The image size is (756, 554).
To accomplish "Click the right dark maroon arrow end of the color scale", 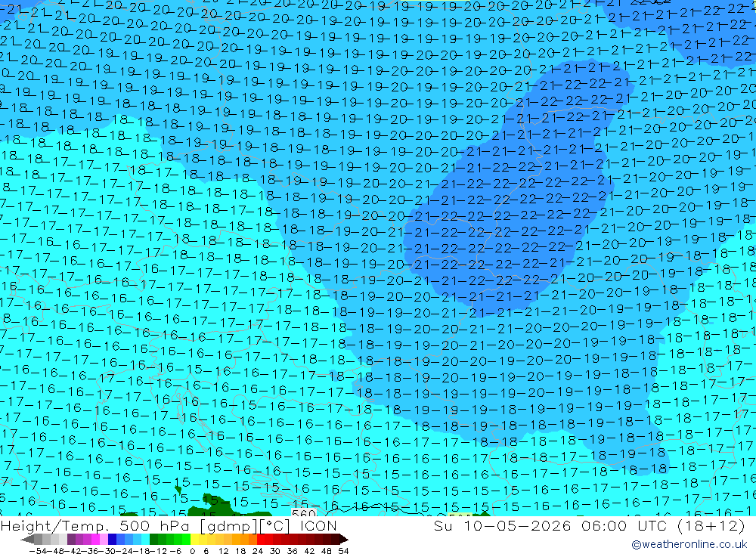I will [344, 539].
